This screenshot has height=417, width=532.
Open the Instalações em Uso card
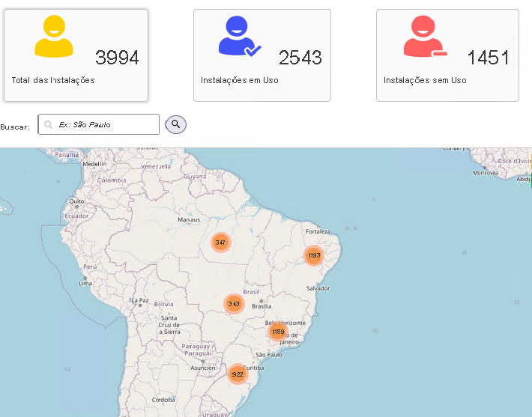click(x=262, y=55)
